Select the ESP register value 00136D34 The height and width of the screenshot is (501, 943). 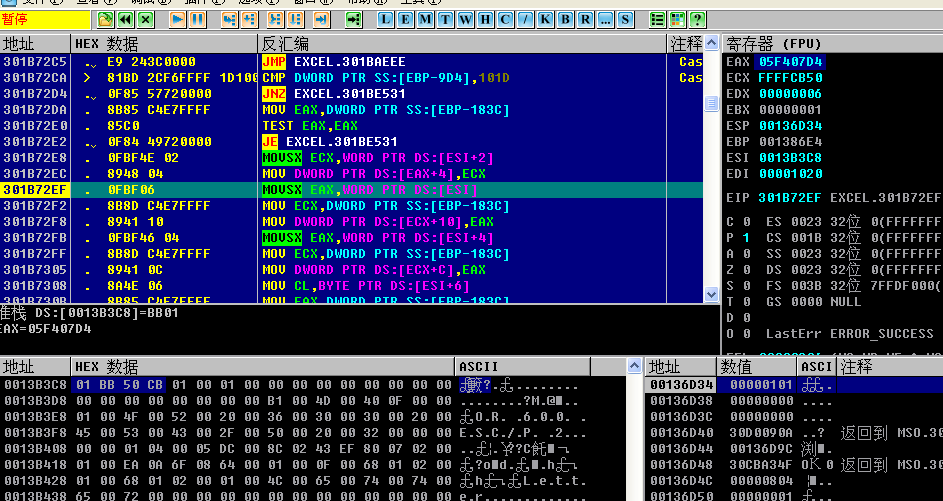790,126
